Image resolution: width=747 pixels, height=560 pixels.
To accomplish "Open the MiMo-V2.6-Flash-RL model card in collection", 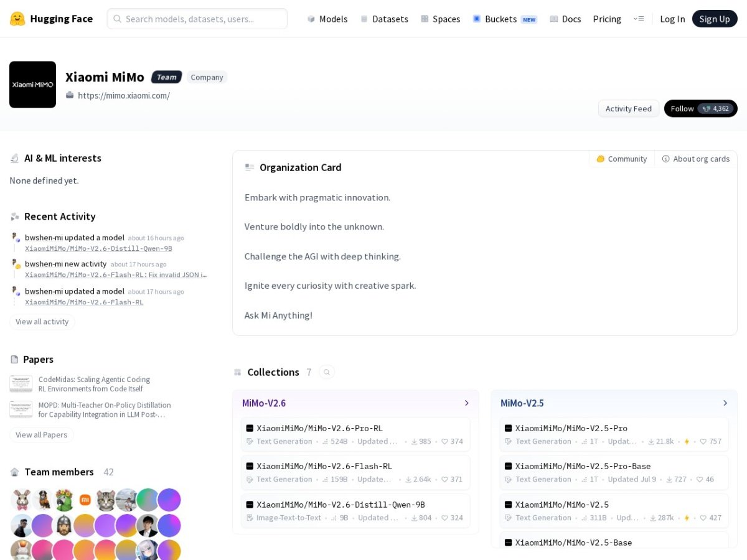I will pyautogui.click(x=355, y=472).
